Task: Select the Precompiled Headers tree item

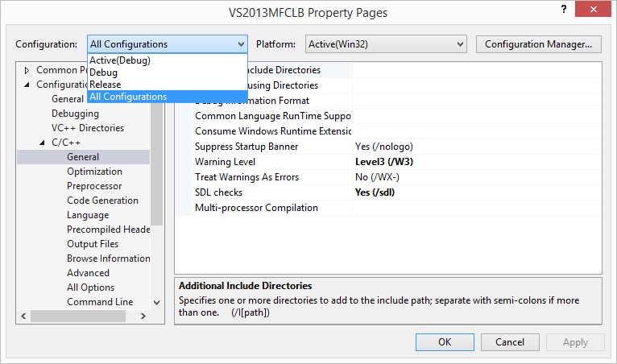Action: 108,230
